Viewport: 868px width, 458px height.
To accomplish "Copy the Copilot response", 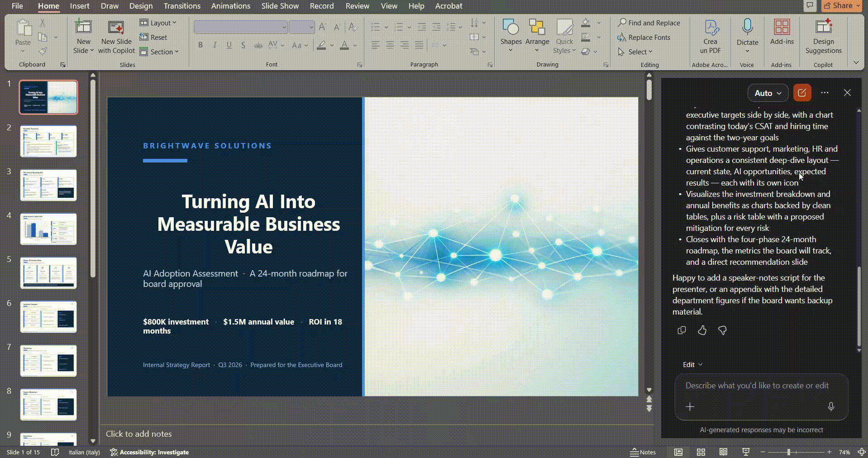I will coord(682,330).
